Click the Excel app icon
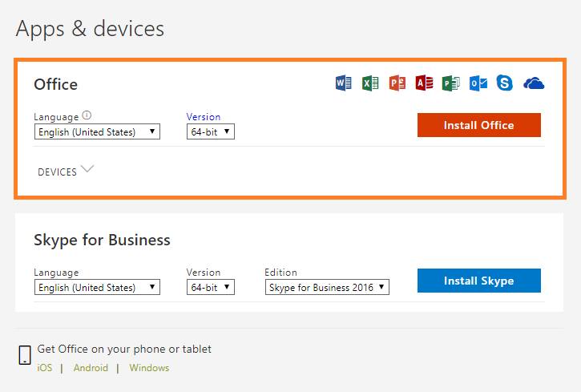This screenshot has height=392, width=581. [x=370, y=83]
